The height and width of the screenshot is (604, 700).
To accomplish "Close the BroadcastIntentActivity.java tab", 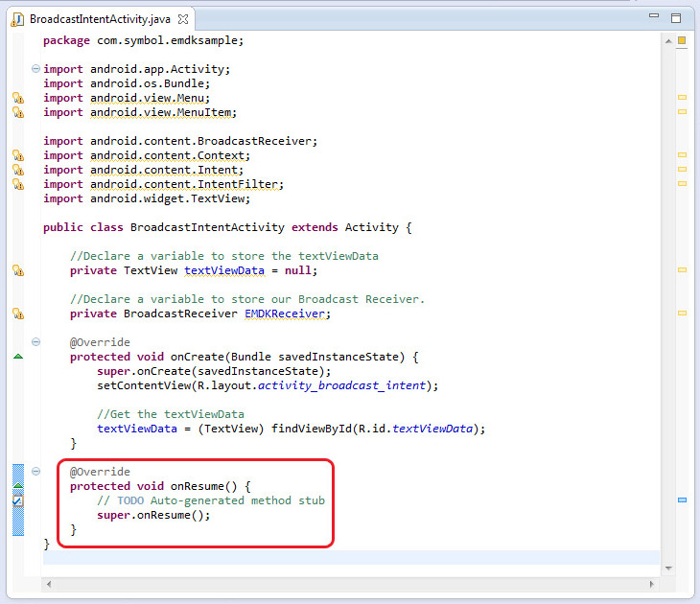I will [x=183, y=18].
